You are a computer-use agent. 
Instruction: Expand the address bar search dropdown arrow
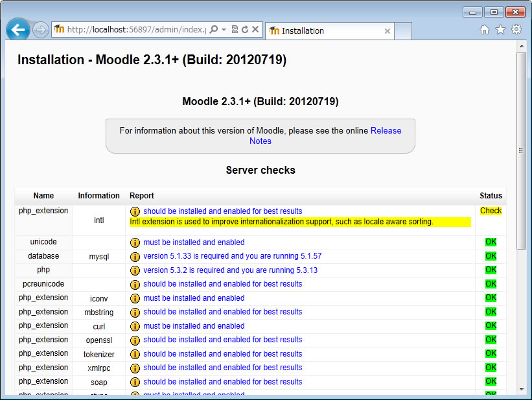(x=224, y=30)
